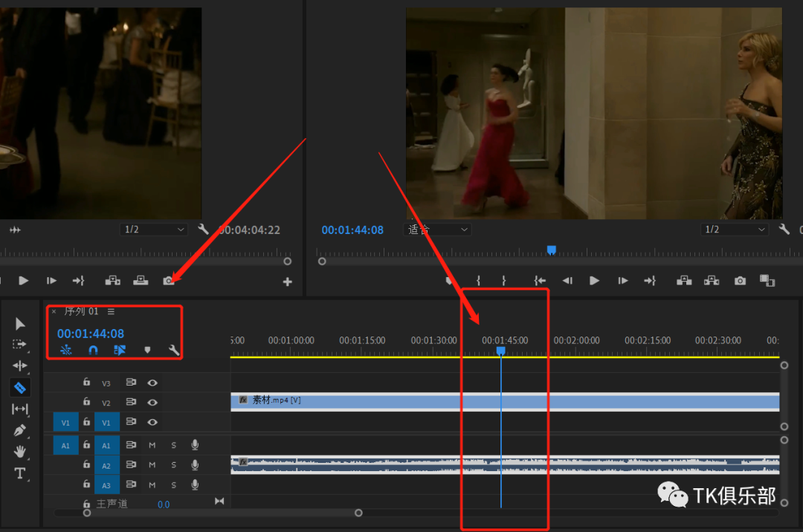Open Source monitor settings wrench
The width and height of the screenshot is (803, 532).
pos(203,229)
